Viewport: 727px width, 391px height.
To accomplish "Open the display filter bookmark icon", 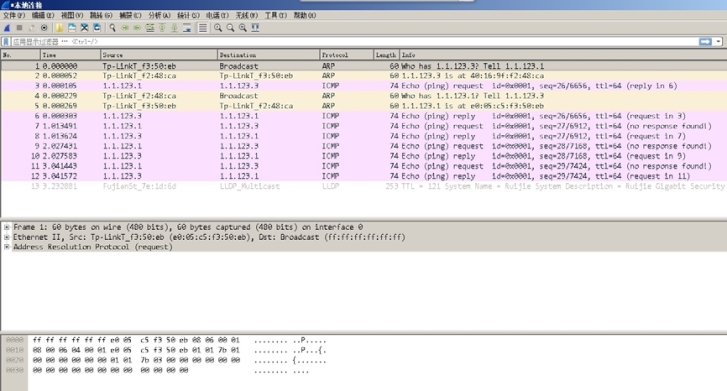I will [x=6, y=42].
